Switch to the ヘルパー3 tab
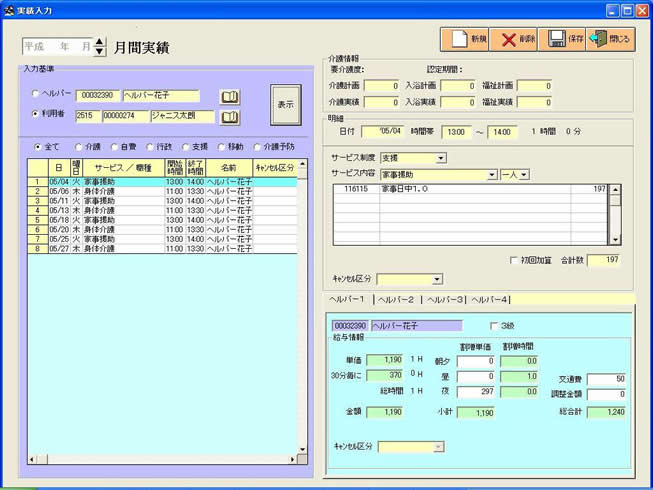 click(444, 299)
